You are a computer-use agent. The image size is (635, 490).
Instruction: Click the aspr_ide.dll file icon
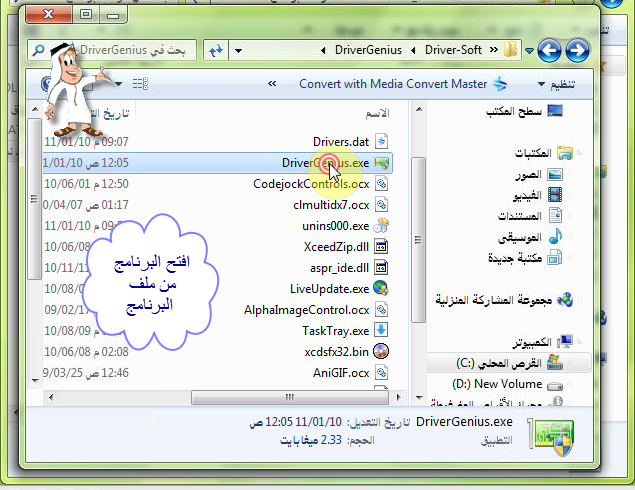[381, 268]
